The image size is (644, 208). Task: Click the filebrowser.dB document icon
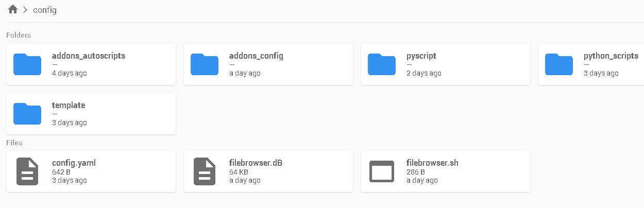(x=205, y=171)
